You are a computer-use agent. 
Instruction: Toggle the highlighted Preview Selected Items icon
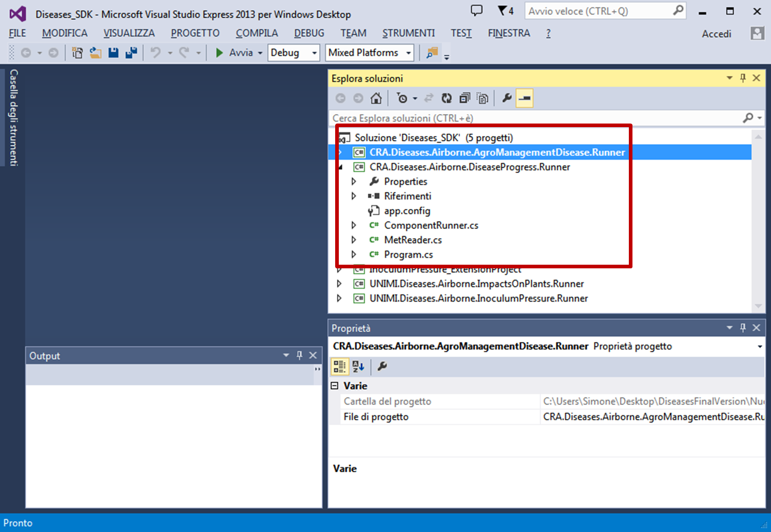click(525, 98)
